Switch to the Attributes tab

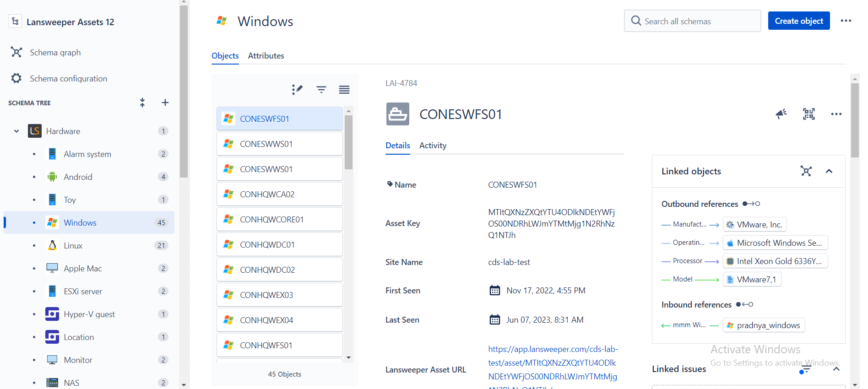tap(266, 56)
